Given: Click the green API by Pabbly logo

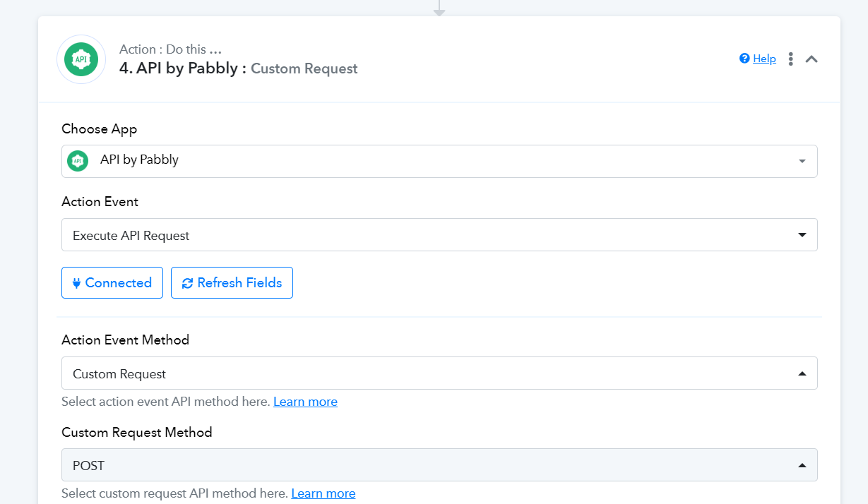Looking at the screenshot, I should click(x=81, y=59).
